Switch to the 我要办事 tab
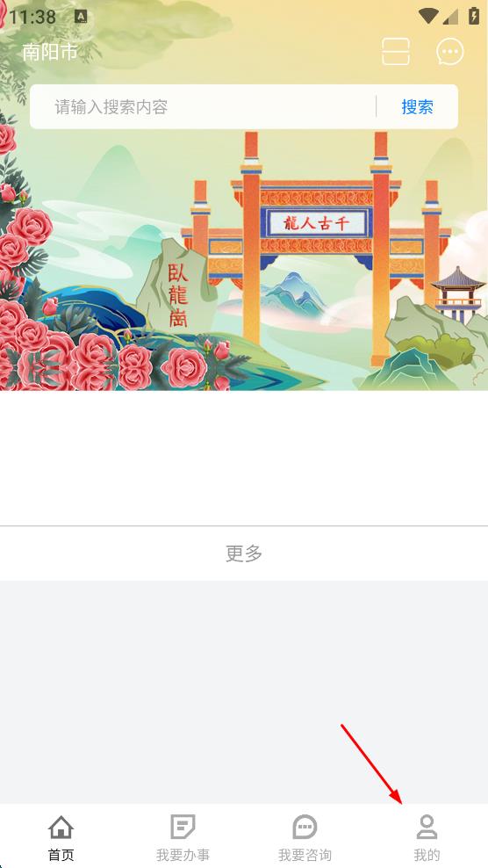 [x=183, y=835]
